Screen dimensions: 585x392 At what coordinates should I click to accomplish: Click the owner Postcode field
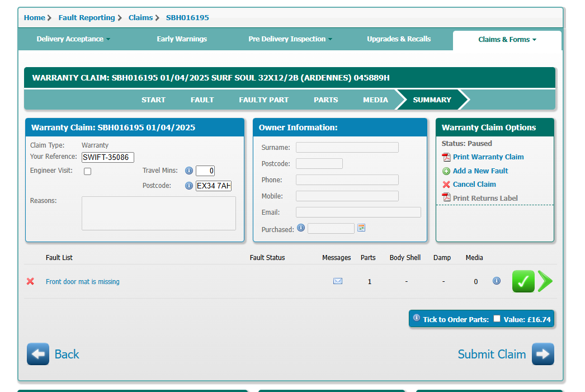pyautogui.click(x=319, y=163)
